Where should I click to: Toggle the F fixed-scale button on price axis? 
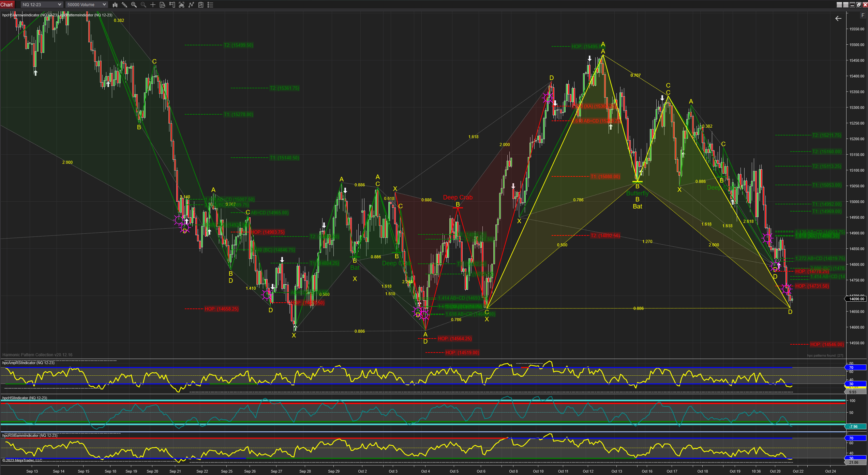click(863, 15)
